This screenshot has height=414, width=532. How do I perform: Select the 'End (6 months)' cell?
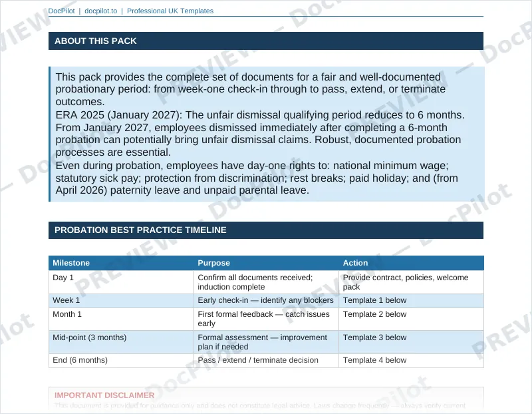[121, 360]
